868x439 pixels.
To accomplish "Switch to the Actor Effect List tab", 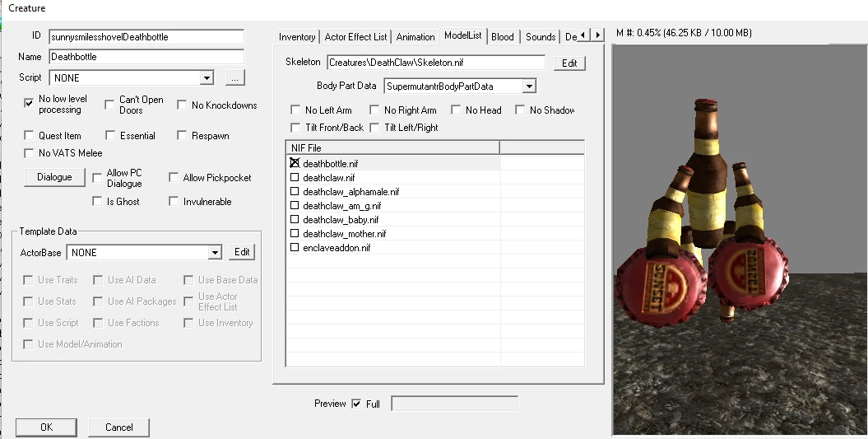I will pyautogui.click(x=355, y=37).
